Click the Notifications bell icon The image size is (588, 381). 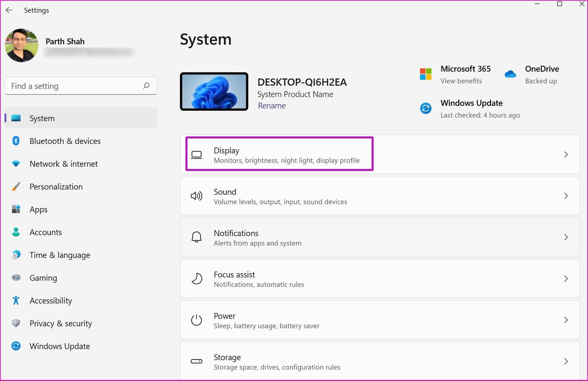pyautogui.click(x=196, y=237)
